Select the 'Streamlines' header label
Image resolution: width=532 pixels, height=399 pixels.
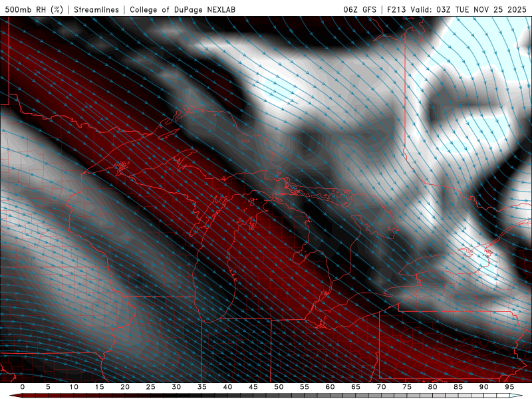(96, 9)
